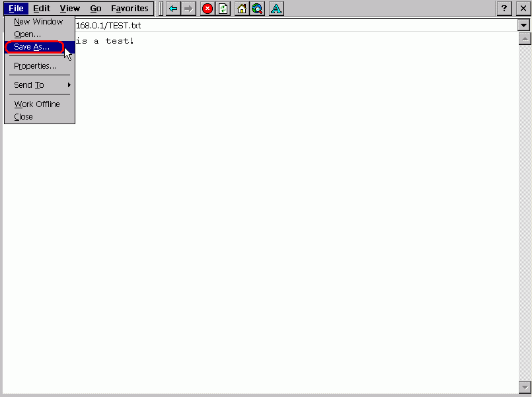Click the File menu header
Image resolution: width=532 pixels, height=397 pixels.
(16, 9)
